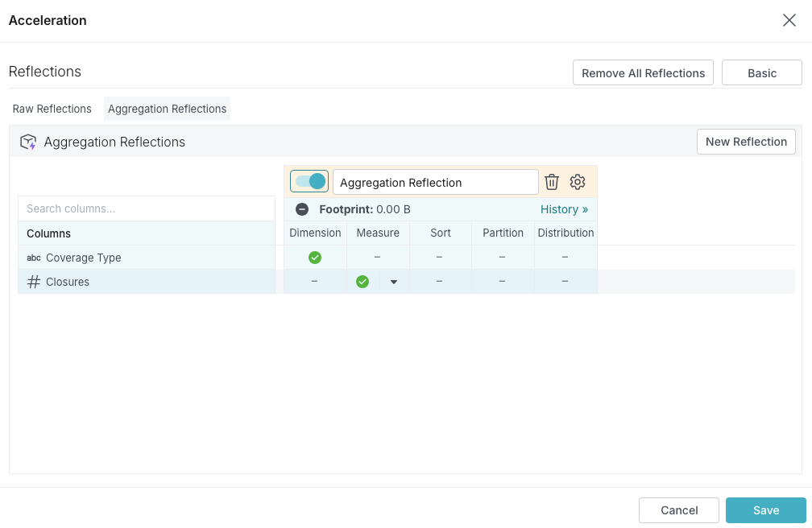
Task: Click the minus status icon beside Footprint
Action: pos(302,209)
